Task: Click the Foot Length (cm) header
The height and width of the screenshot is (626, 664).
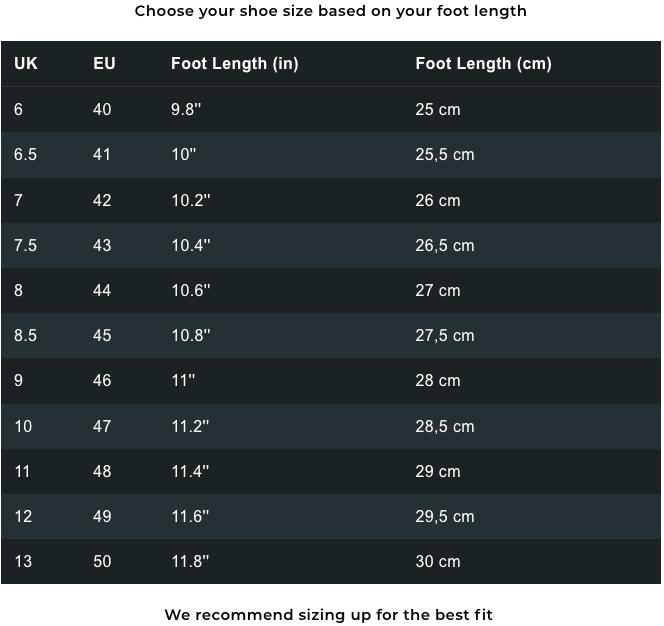Action: 483,64
